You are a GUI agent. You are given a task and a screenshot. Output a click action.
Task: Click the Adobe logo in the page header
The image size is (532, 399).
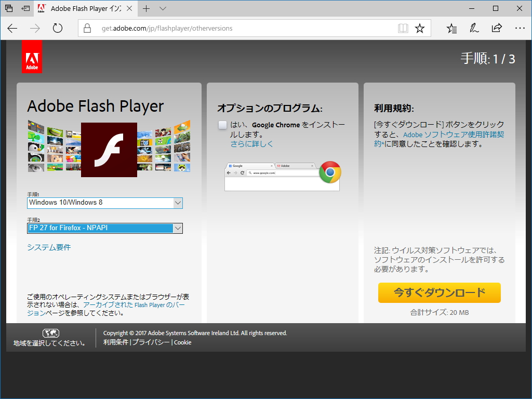pos(32,57)
